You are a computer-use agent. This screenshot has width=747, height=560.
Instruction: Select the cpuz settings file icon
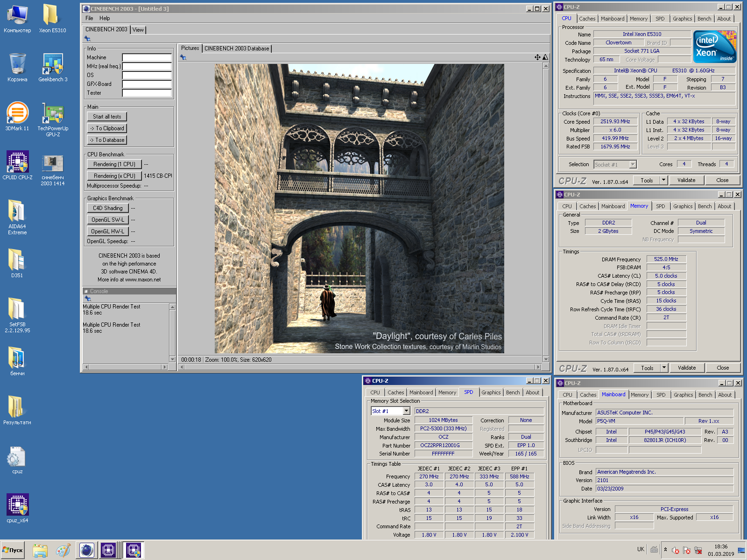point(17,460)
